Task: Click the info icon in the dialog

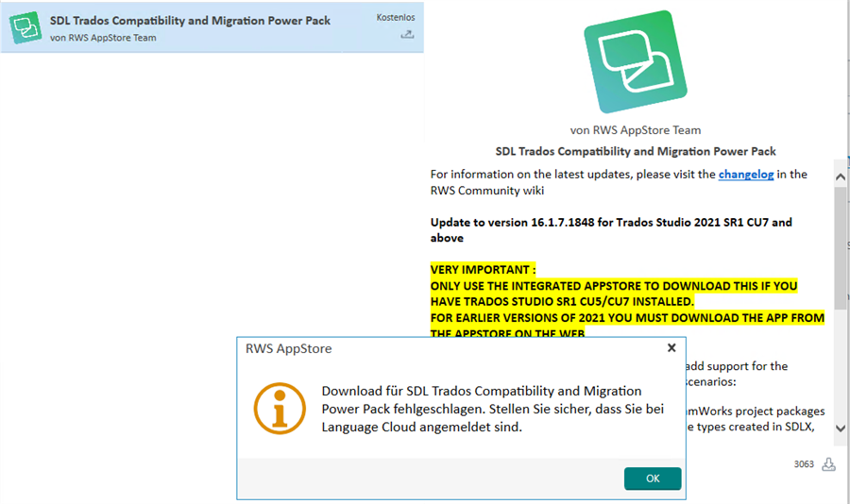Action: click(x=280, y=409)
